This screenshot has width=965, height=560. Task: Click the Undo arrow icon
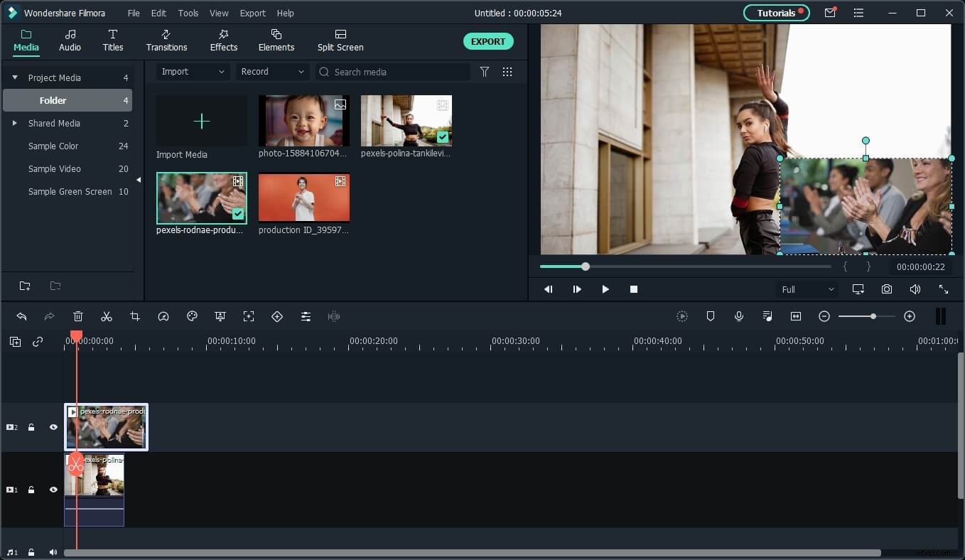coord(21,316)
